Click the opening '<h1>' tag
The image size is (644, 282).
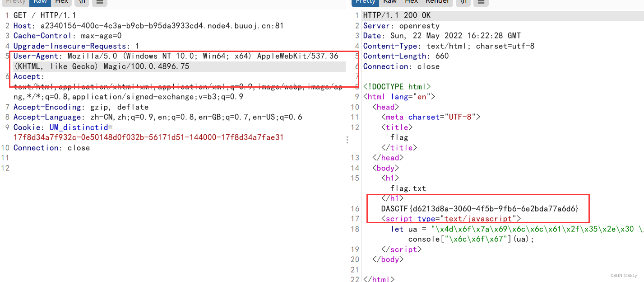(x=390, y=178)
